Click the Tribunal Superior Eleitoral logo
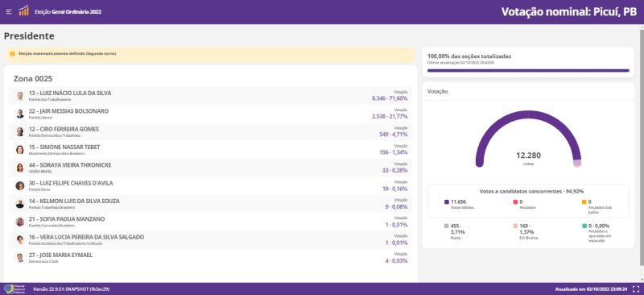This screenshot has height=295, width=644. pyautogui.click(x=14, y=289)
